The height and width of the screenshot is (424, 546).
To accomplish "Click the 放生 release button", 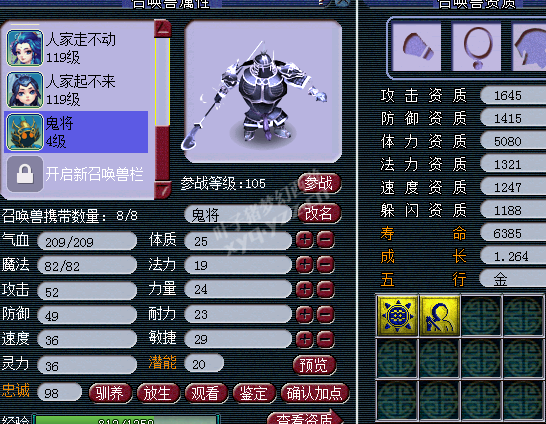I will click(158, 393).
